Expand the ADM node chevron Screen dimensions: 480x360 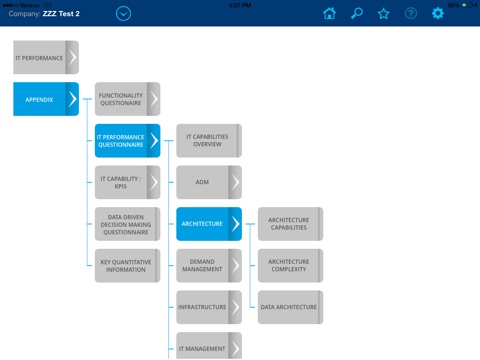click(x=235, y=182)
